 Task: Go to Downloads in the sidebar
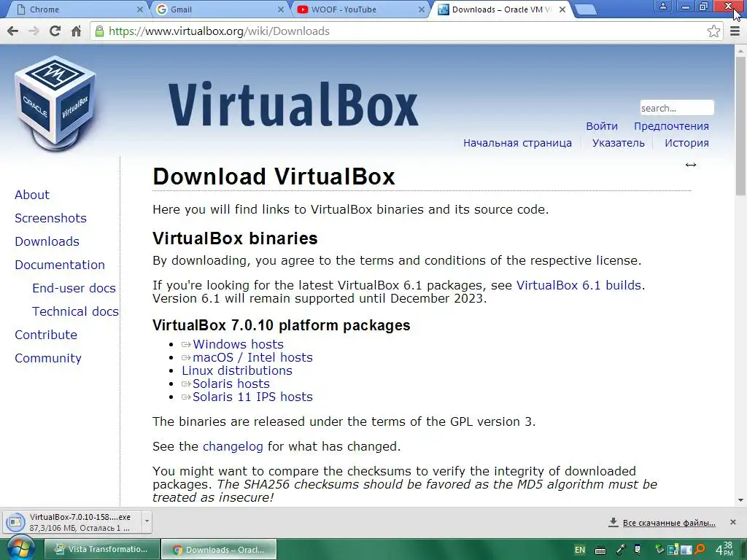coord(47,241)
